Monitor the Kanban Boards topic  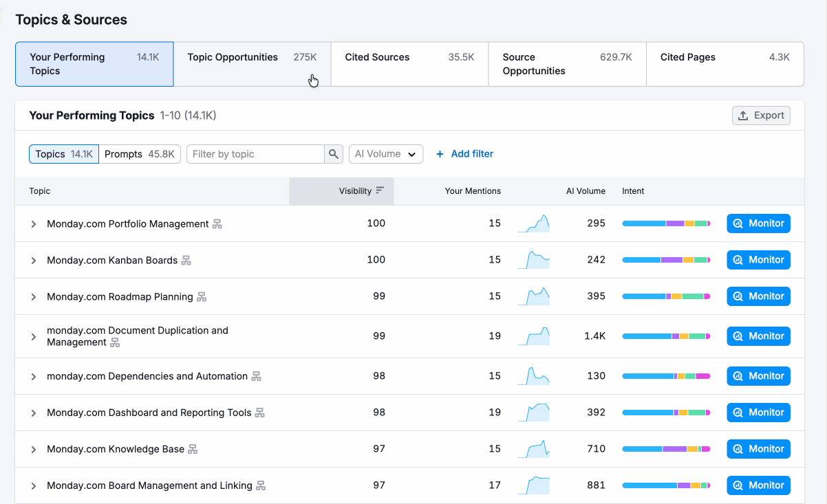(x=758, y=260)
